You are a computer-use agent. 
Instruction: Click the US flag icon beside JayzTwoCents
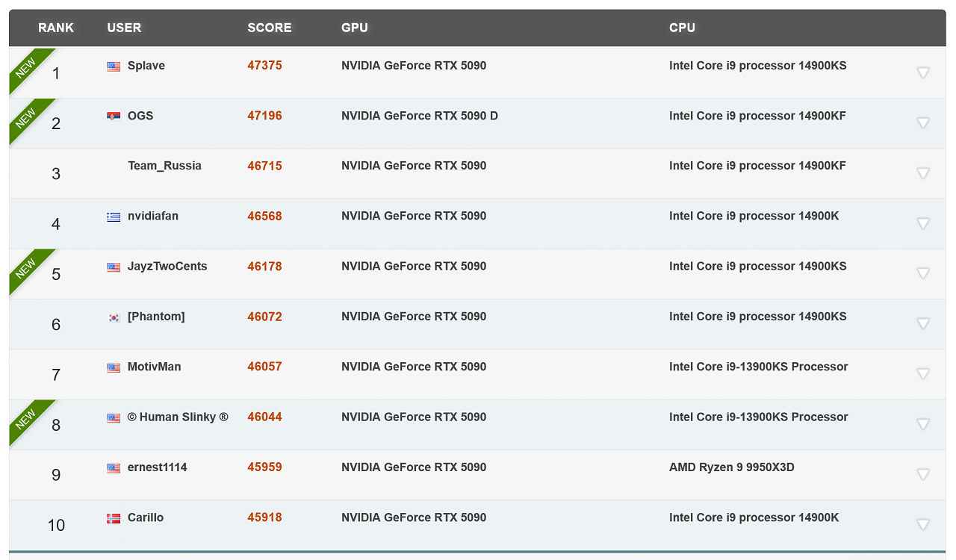click(x=114, y=267)
